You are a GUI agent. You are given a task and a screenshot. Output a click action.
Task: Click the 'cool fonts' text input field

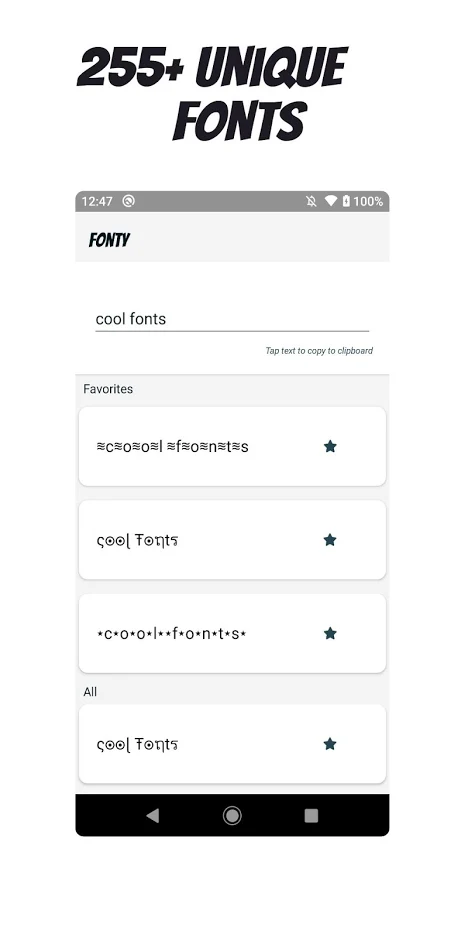tap(232, 319)
